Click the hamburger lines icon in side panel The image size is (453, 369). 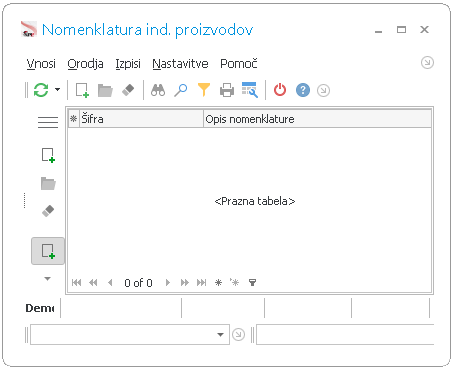click(x=48, y=122)
